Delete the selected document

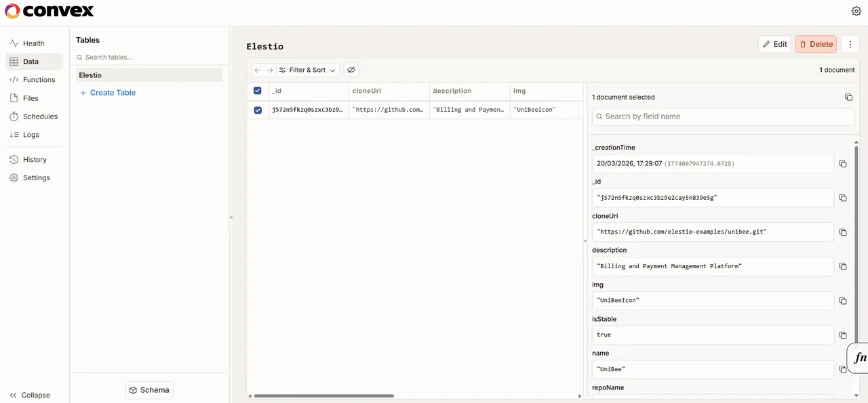[x=816, y=44]
